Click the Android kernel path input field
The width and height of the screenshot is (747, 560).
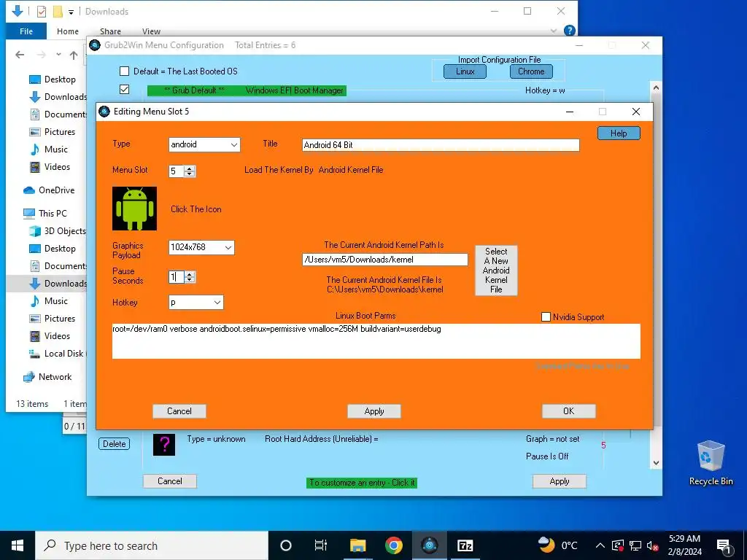click(x=385, y=260)
